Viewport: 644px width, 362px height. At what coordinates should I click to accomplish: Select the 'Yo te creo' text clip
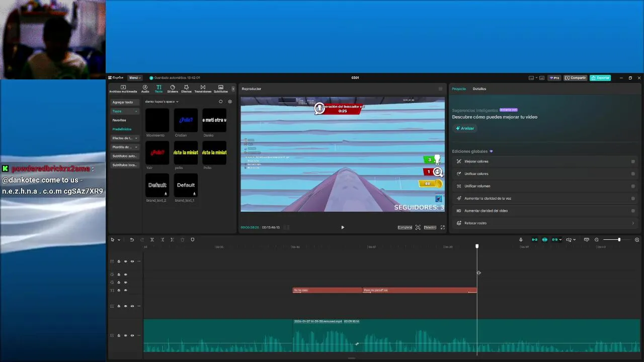[x=328, y=290]
